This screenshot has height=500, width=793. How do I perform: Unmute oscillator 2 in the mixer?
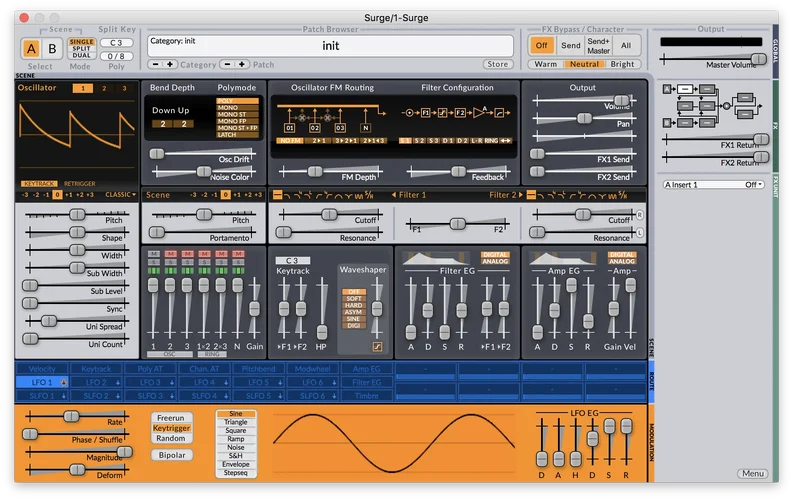coord(170,254)
